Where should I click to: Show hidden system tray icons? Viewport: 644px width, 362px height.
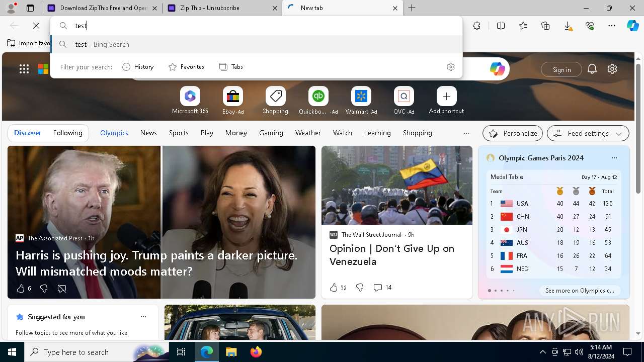click(x=542, y=352)
